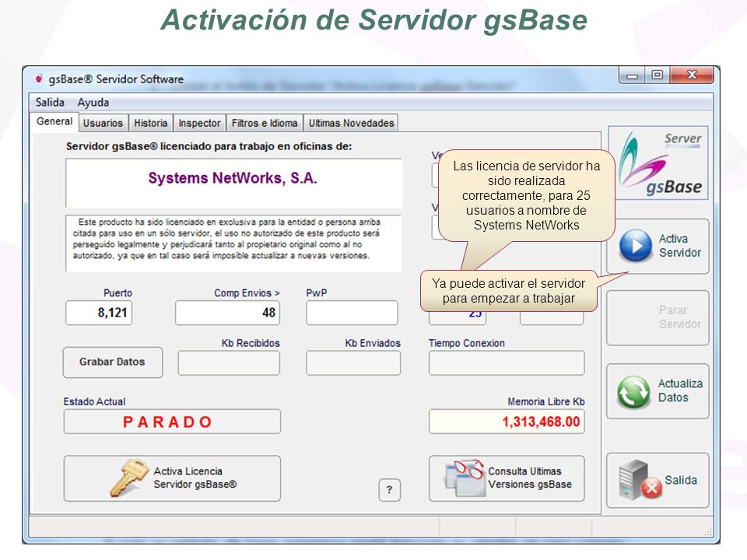Click the golden key icon of Activa Licencia
Viewport: 747px width, 560px height.
pyautogui.click(x=128, y=478)
